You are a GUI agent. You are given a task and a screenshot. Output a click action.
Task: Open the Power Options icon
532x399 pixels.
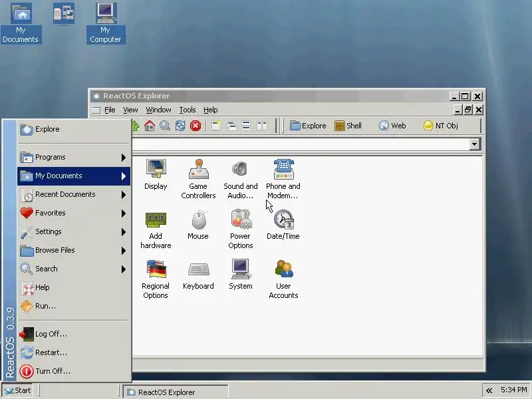pos(241,229)
